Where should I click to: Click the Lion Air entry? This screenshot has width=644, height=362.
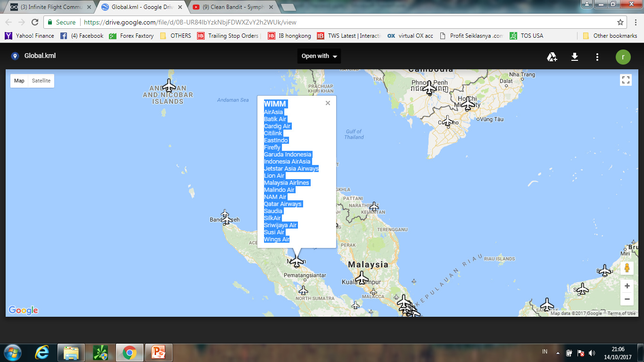(274, 176)
